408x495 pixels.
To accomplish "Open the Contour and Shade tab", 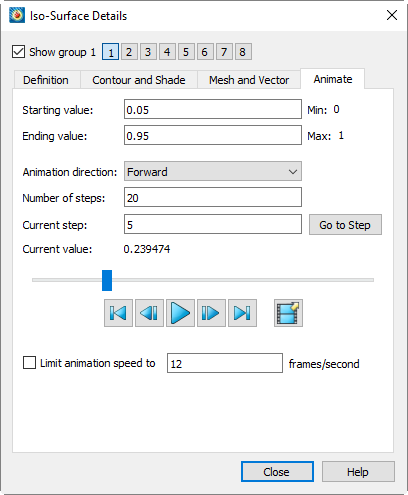I will 139,80.
